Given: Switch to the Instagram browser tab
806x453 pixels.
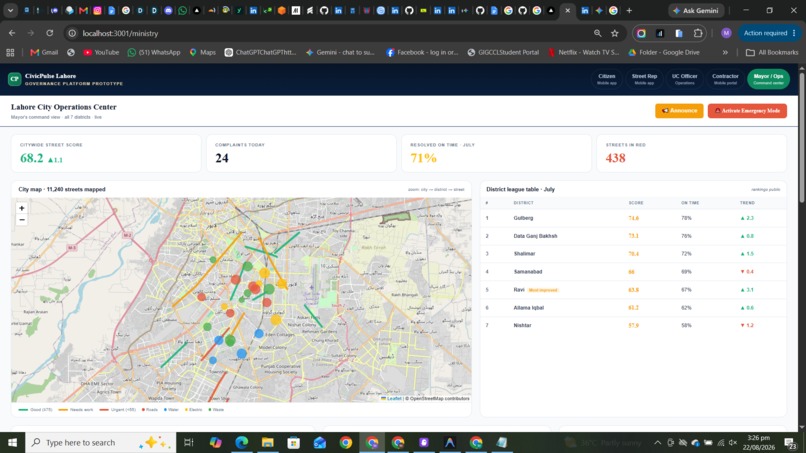Looking at the screenshot, I should point(97,10).
